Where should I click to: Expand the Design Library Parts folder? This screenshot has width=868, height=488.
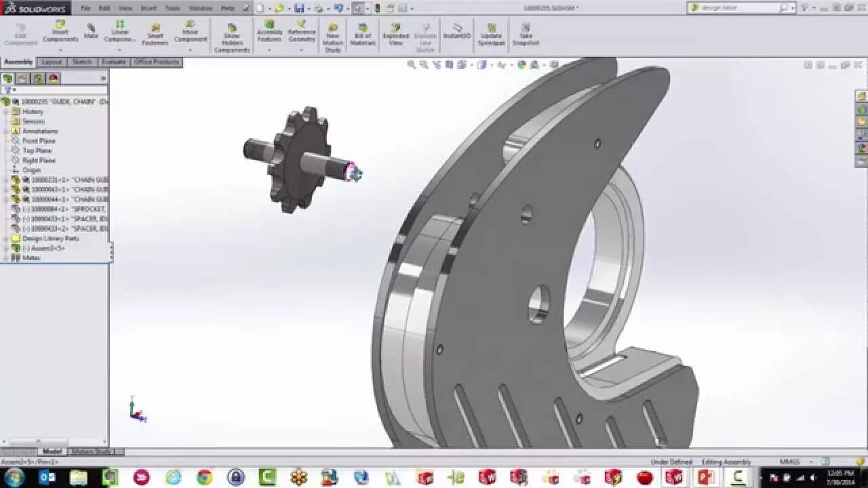6,239
